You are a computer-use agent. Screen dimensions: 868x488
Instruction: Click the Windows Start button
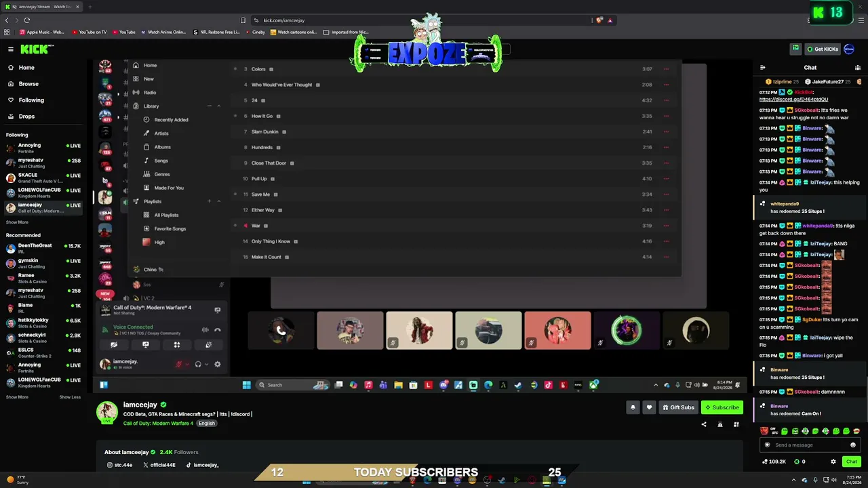coord(247,385)
